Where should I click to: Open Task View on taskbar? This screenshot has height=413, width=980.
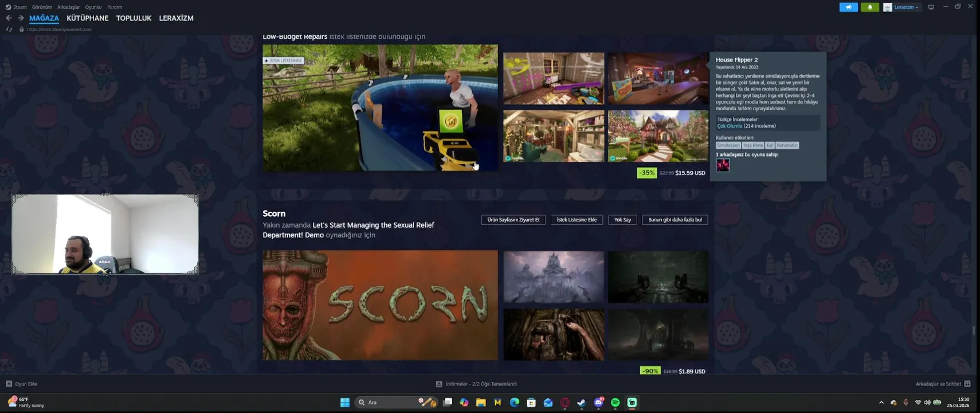coord(448,403)
